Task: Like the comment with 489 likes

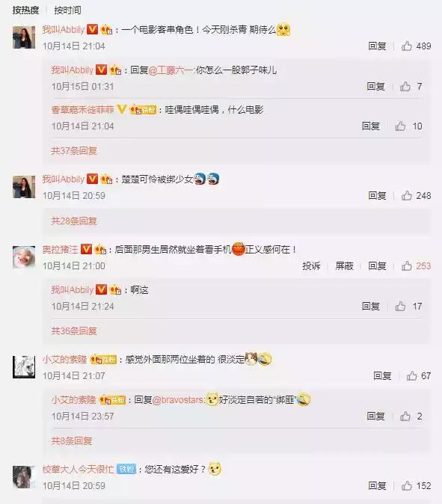Action: click(x=407, y=46)
